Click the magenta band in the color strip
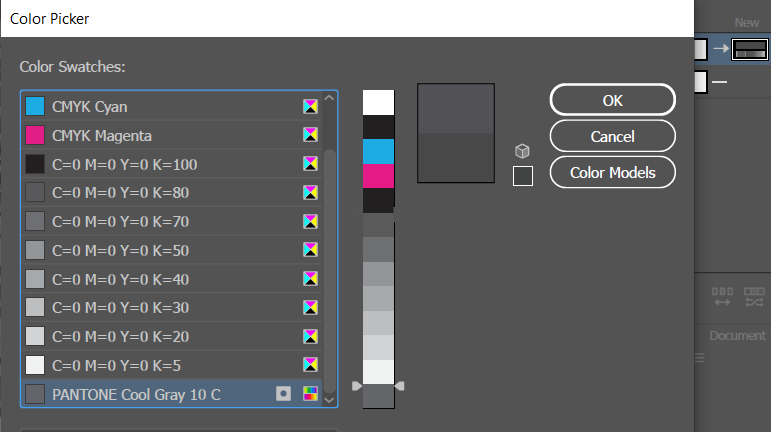 pos(378,176)
